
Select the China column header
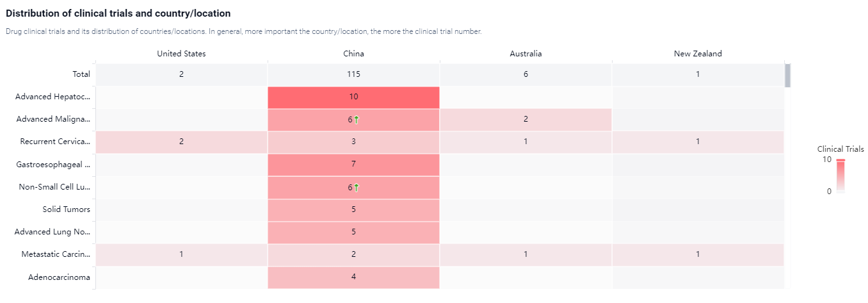(x=353, y=54)
